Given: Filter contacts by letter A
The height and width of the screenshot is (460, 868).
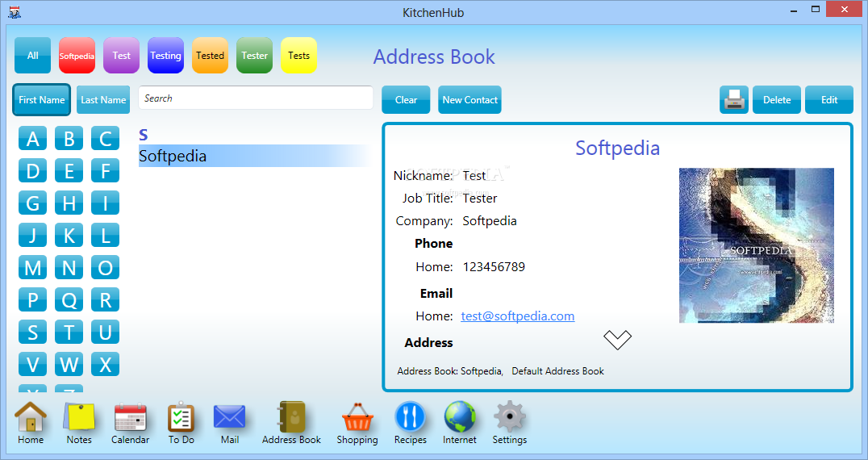Looking at the screenshot, I should point(32,138).
